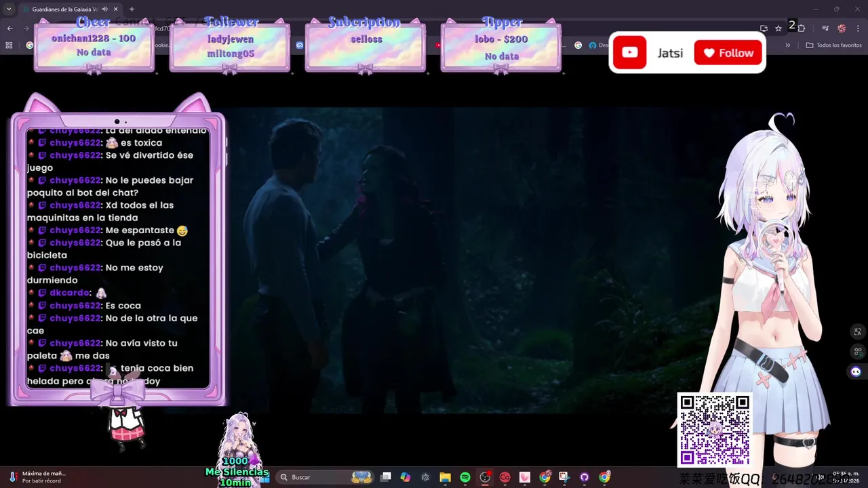Open Spotify from the taskbar

[x=465, y=477]
